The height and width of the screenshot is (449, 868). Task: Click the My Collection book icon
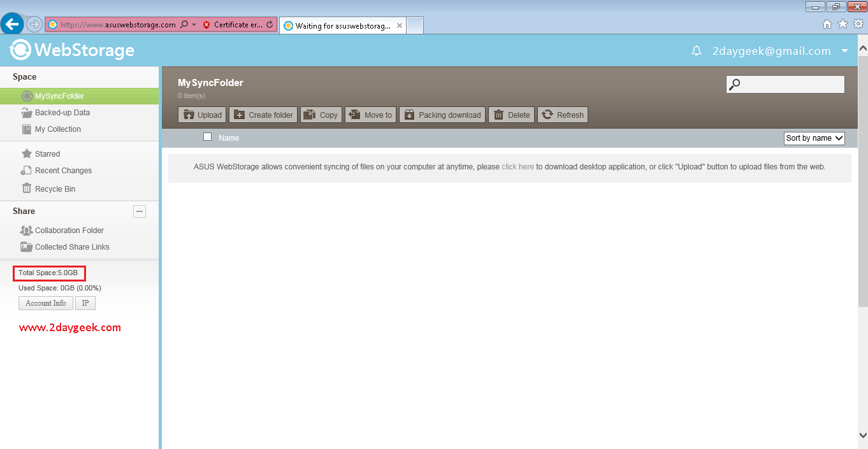tap(27, 129)
